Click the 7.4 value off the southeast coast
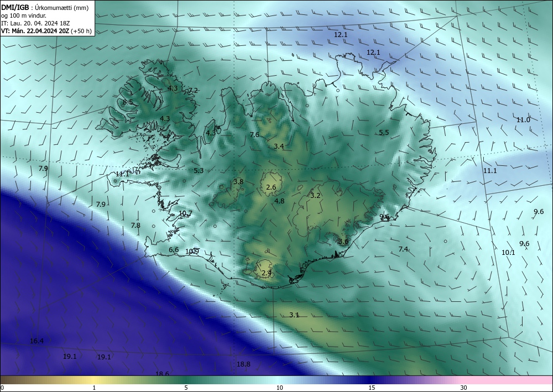This screenshot has height=392, width=553. (403, 249)
